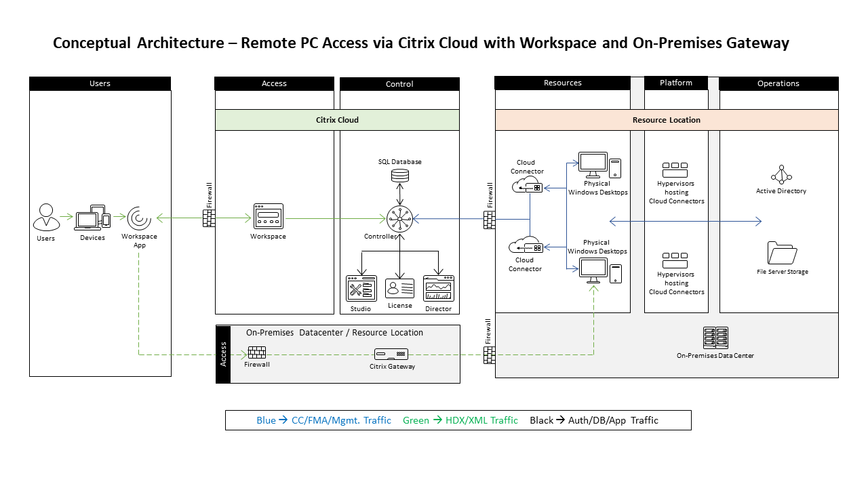Click the Users person icon
This screenshot has height=488, width=868.
(x=46, y=218)
